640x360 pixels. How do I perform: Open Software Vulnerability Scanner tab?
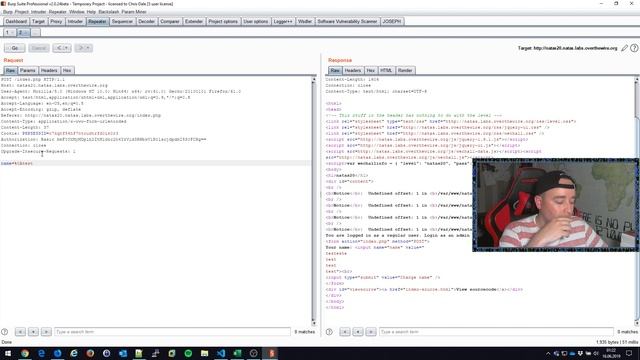pyautogui.click(x=347, y=21)
